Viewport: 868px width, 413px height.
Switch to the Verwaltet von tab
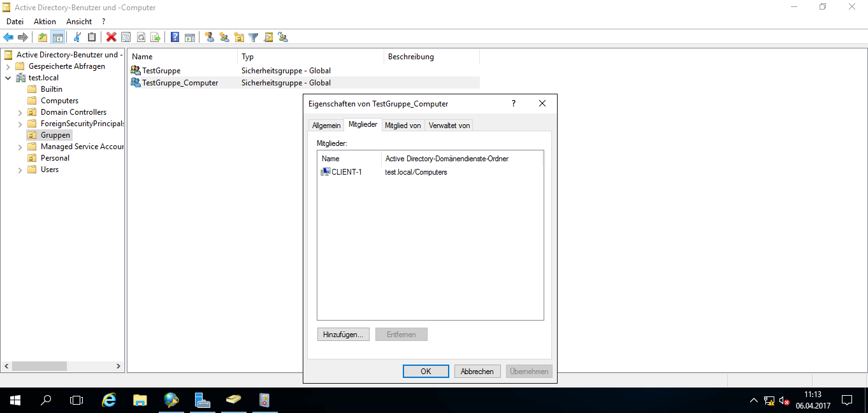(449, 126)
